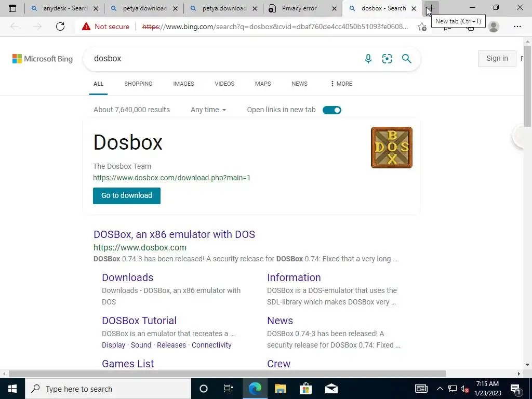Click the DOSBox logo thumbnail

pyautogui.click(x=392, y=148)
